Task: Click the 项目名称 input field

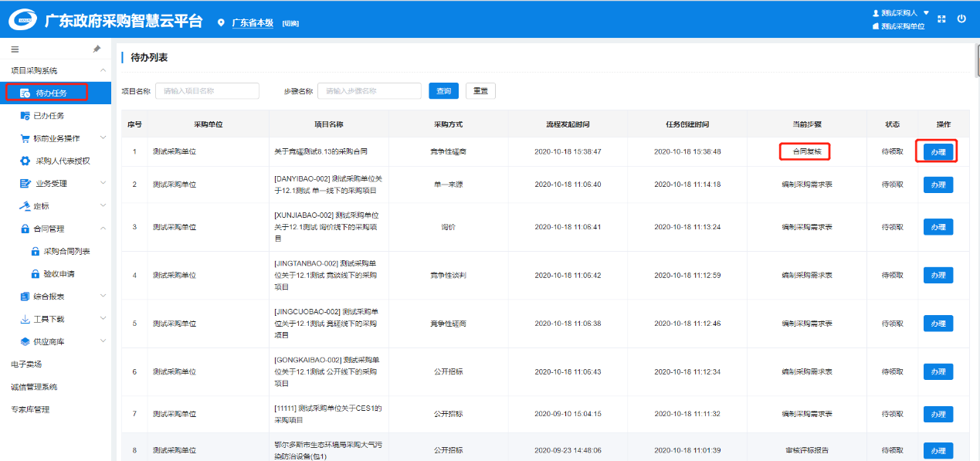Action: point(207,91)
